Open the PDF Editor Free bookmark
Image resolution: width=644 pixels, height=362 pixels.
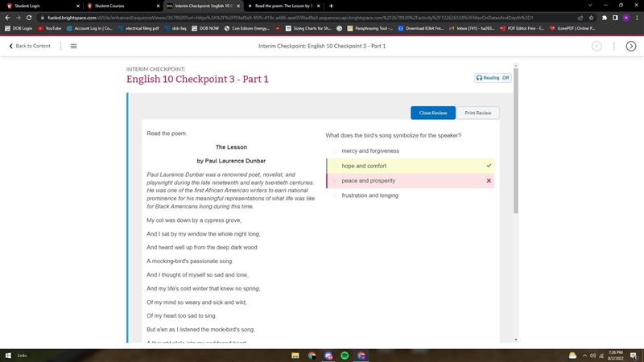[522, 28]
